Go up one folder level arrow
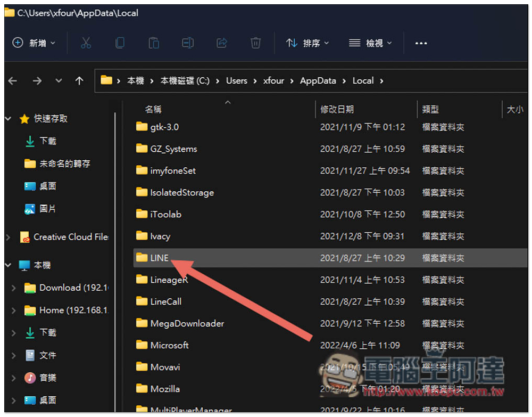 pos(79,81)
